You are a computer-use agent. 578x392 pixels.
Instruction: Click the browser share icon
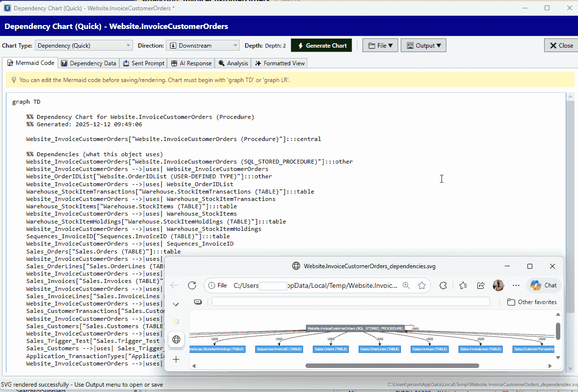481,285
